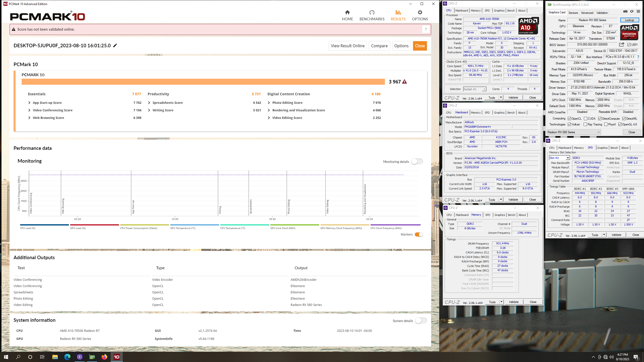Select GPU Load (%) red legend bar

pos(94,225)
